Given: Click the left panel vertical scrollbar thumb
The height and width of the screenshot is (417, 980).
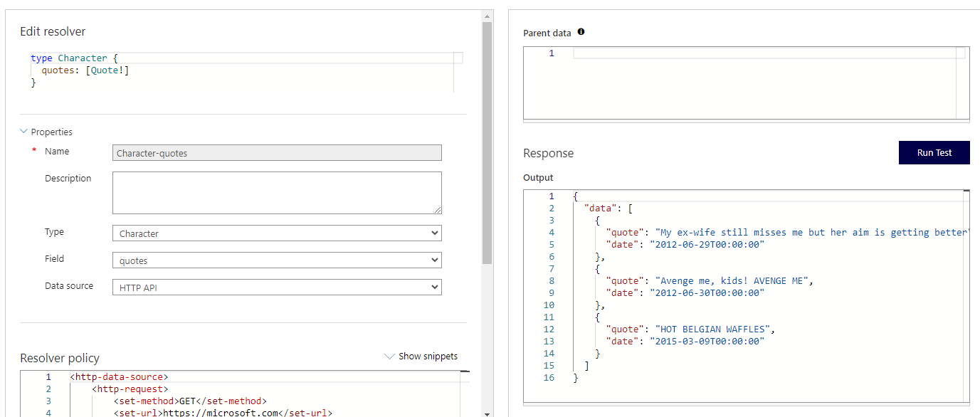Looking at the screenshot, I should (x=487, y=142).
